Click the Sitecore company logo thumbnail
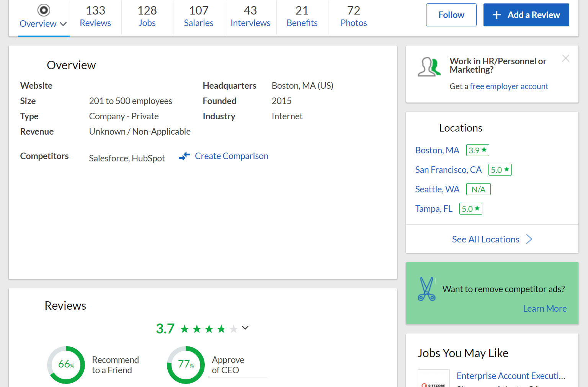 tap(434, 379)
